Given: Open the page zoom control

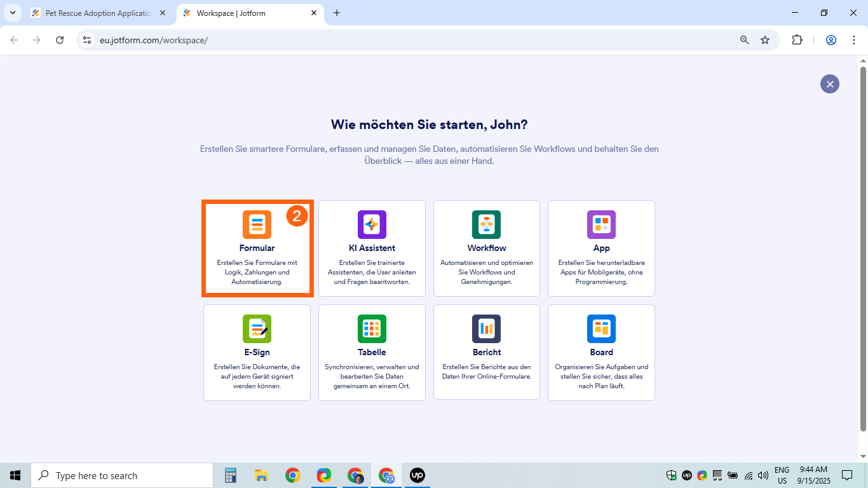Looking at the screenshot, I should (x=745, y=40).
